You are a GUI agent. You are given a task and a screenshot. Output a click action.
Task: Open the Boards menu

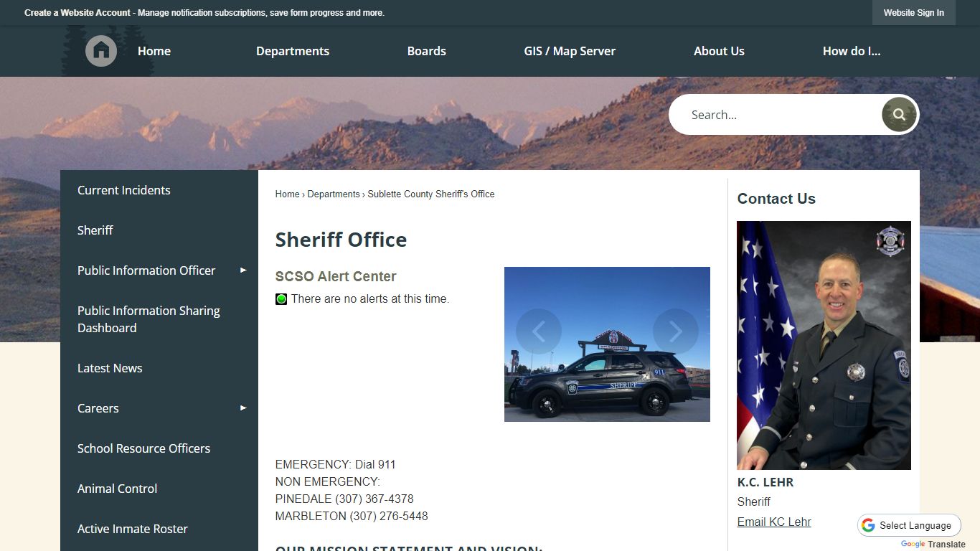[427, 51]
